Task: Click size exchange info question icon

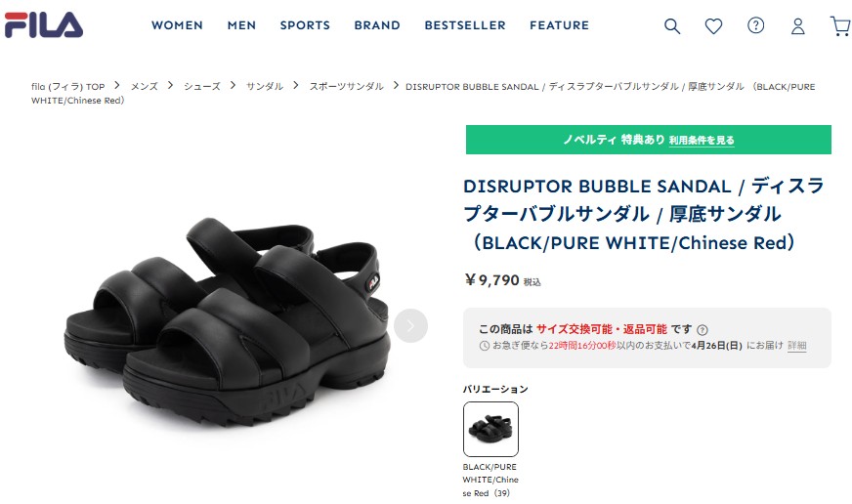Action: click(703, 330)
